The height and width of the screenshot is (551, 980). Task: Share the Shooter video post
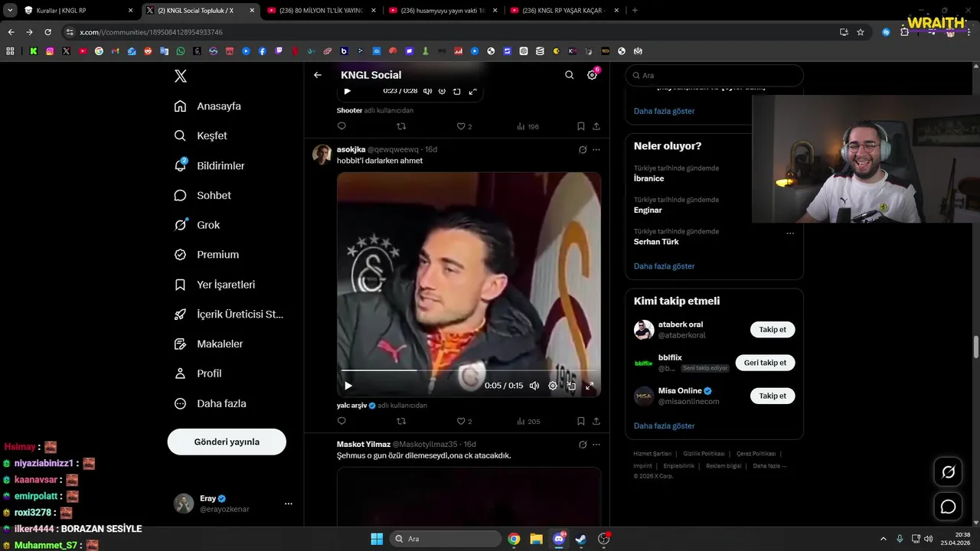[x=596, y=126]
